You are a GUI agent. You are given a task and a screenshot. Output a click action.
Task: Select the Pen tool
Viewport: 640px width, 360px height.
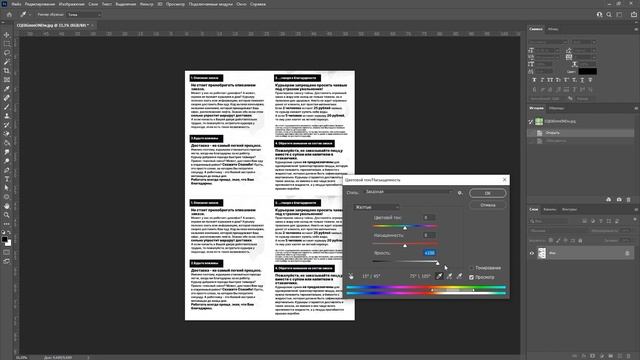(x=7, y=170)
